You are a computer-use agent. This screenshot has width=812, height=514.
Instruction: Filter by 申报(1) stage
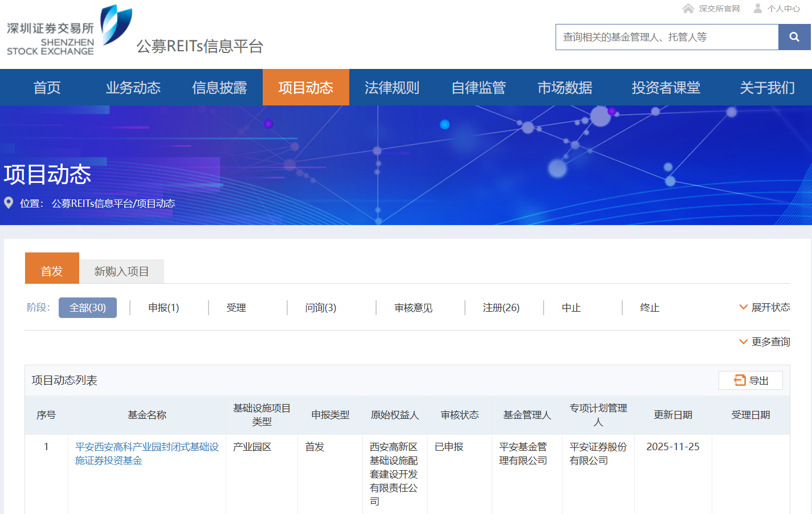tap(164, 308)
